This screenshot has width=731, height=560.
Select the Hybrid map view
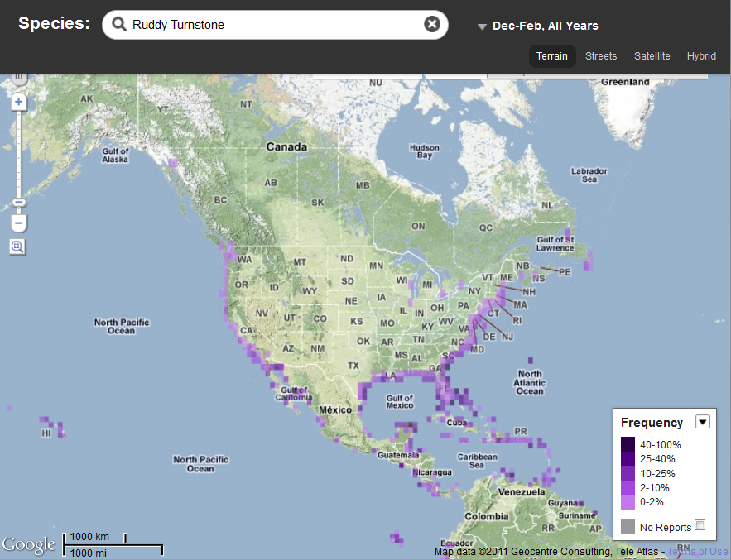(x=701, y=56)
